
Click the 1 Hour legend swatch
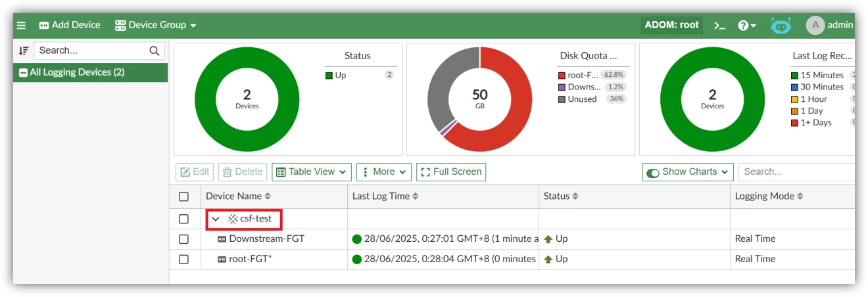(794, 99)
